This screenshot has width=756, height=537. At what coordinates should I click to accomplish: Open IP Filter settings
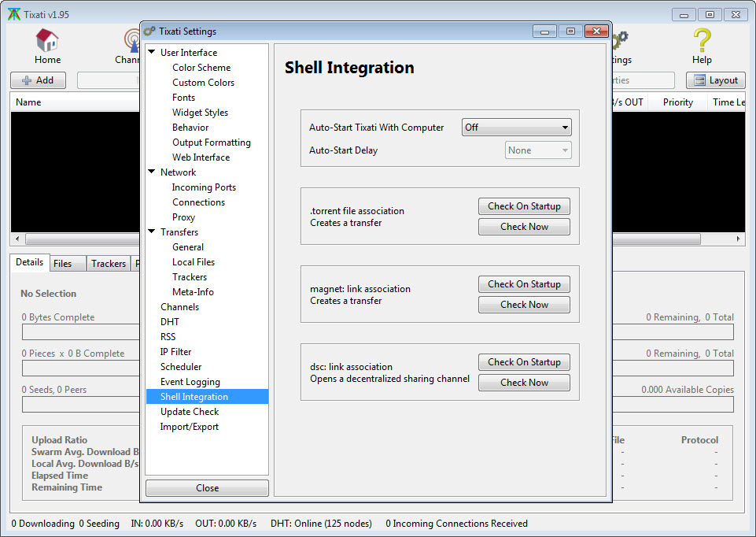[x=175, y=352]
